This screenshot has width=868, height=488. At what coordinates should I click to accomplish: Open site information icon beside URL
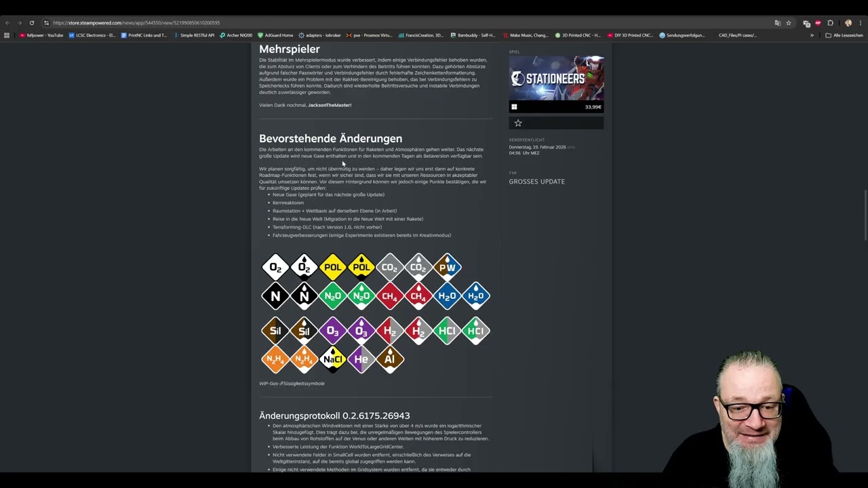click(x=46, y=22)
